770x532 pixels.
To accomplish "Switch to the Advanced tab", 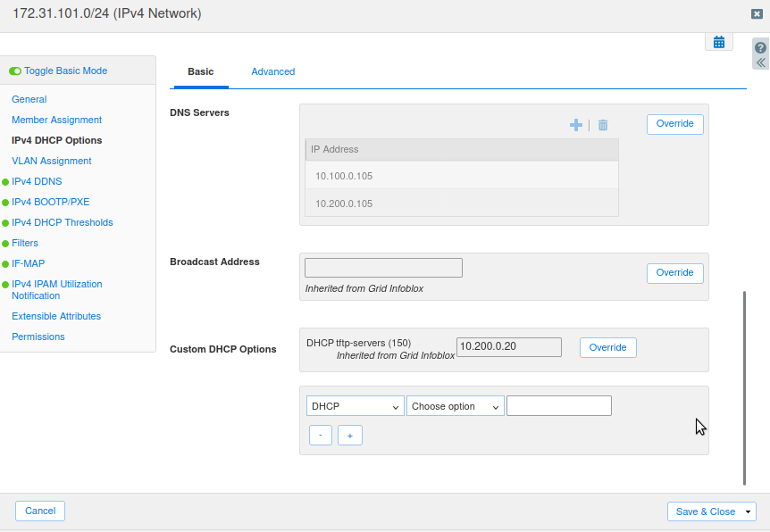I will click(x=272, y=71).
